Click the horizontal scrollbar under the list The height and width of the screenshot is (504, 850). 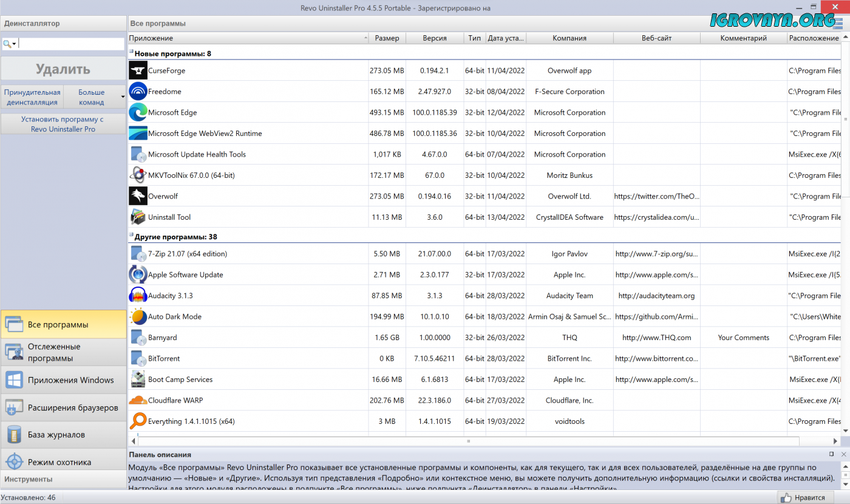467,440
